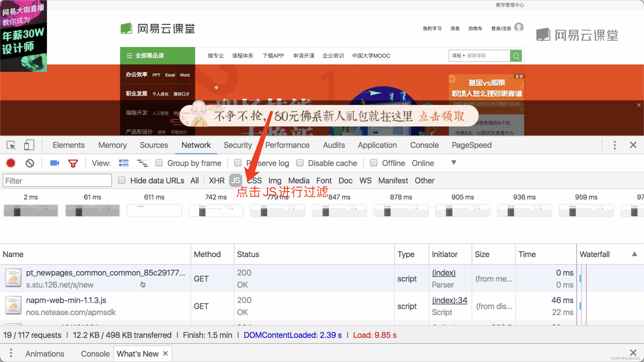Dismiss the promotional banner overlay
The width and height of the screenshot is (644, 362).
tap(639, 105)
